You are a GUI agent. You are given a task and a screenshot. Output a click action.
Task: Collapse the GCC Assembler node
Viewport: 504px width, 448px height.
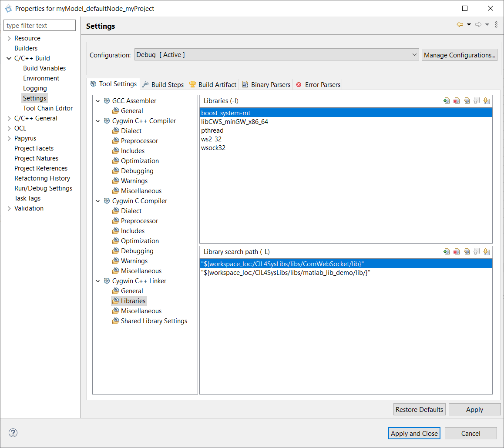[98, 101]
